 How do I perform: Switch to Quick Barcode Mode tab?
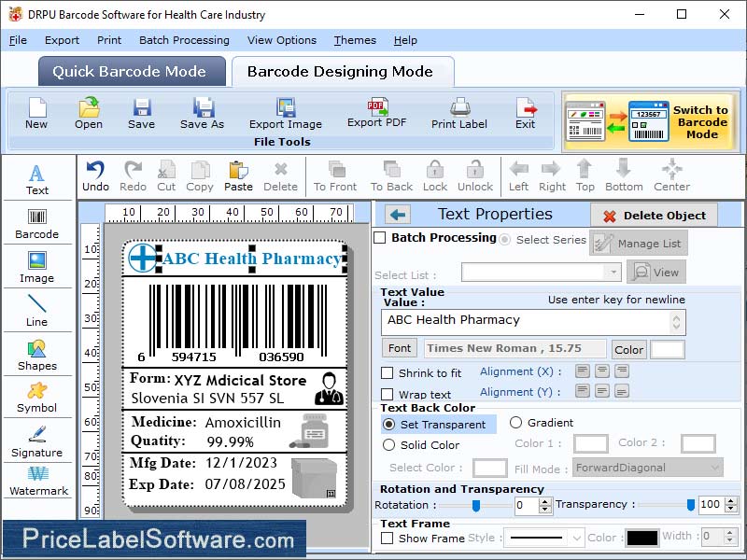point(132,72)
